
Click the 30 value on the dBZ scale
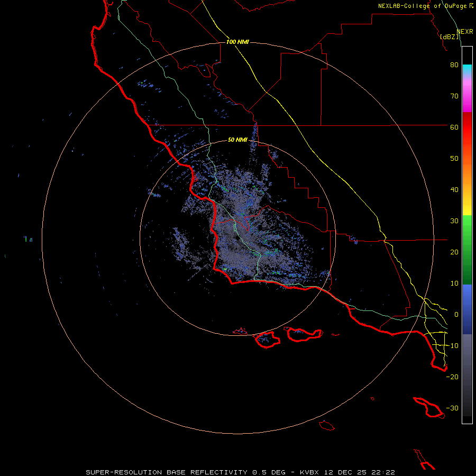click(454, 221)
